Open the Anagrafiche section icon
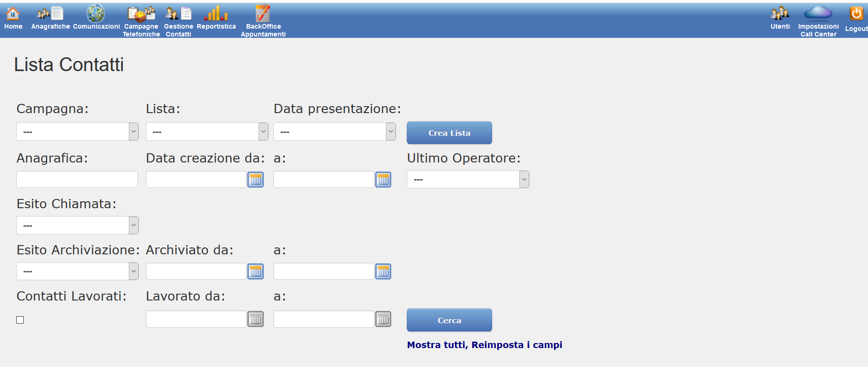The height and width of the screenshot is (367, 868). tap(50, 14)
